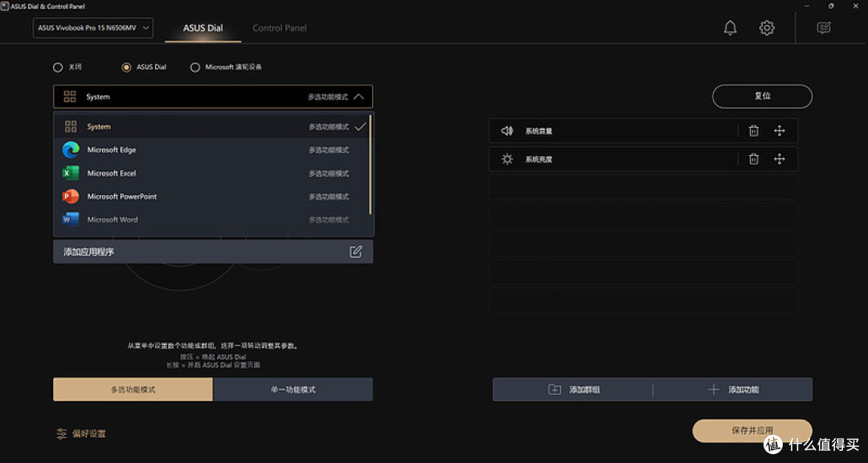868x463 pixels.
Task: Click the speaker icon in 系统音量 row
Action: point(507,131)
